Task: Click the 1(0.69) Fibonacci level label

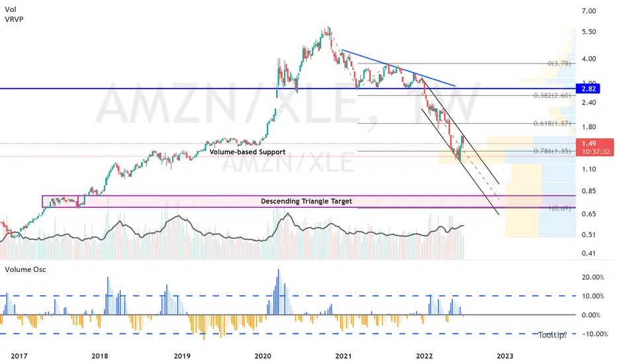Action: coord(559,208)
